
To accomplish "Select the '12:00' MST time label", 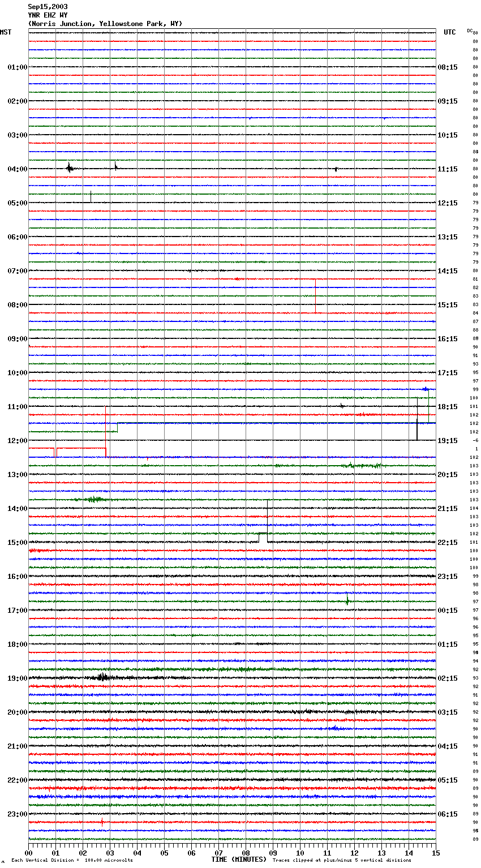I will pyautogui.click(x=18, y=441).
